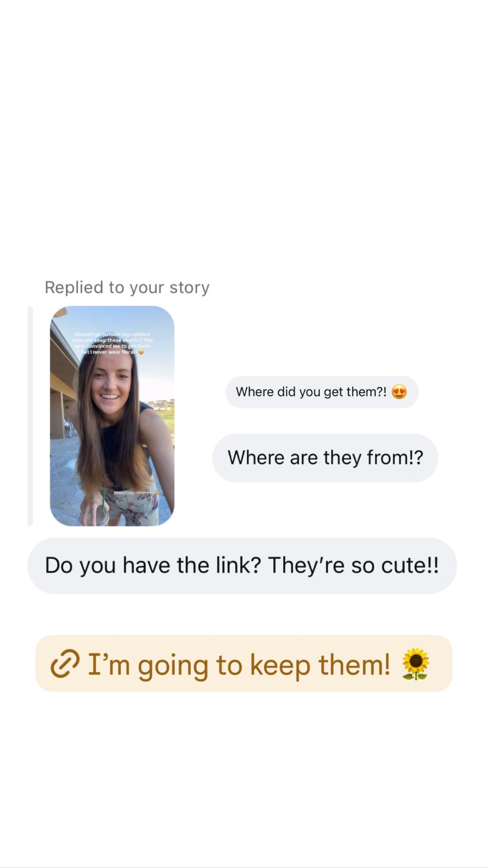Select the 'Where are they from!?' message
Screen dimensions: 488x868
pos(325,458)
